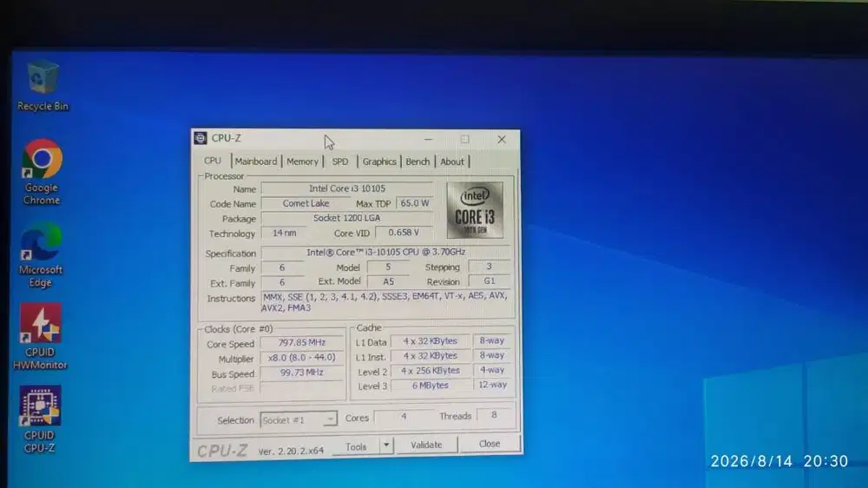Click the Level 2 4 x 256 KBytes value
The width and height of the screenshot is (868, 488).
click(x=431, y=371)
